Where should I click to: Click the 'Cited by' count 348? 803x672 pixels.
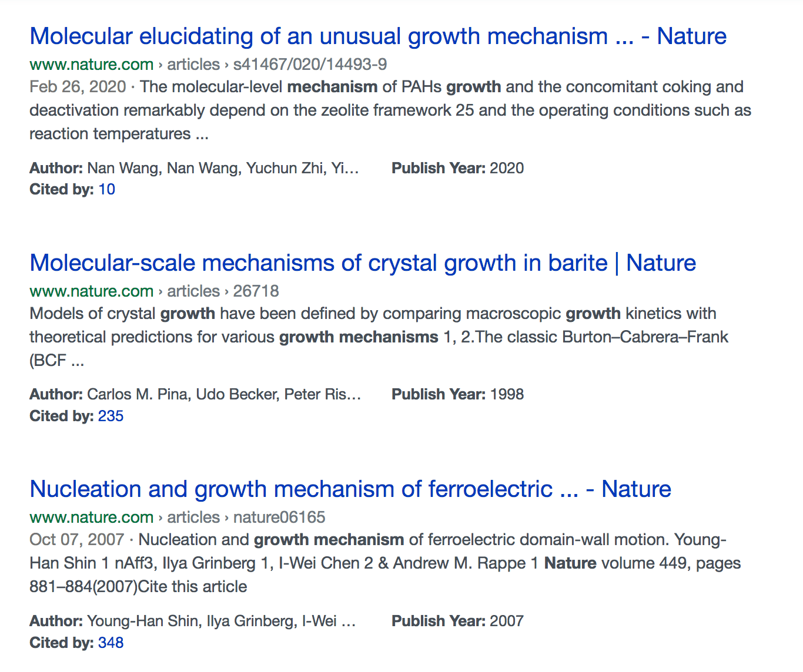pos(111,643)
